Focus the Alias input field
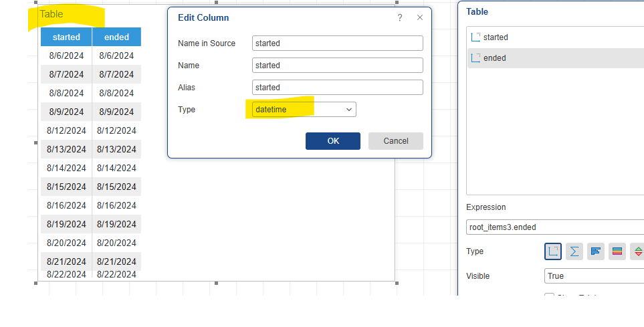The image size is (644, 327). [x=337, y=88]
